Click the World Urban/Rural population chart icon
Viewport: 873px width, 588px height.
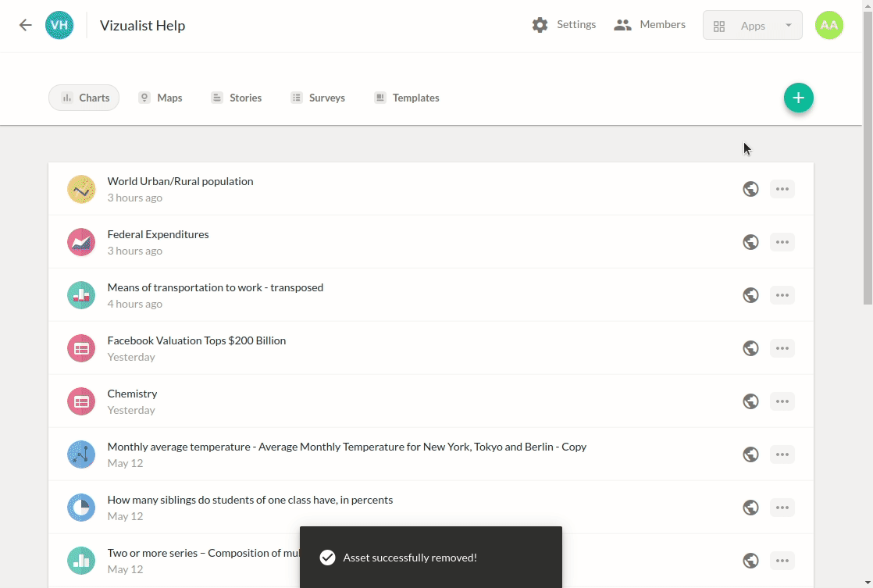coord(81,189)
